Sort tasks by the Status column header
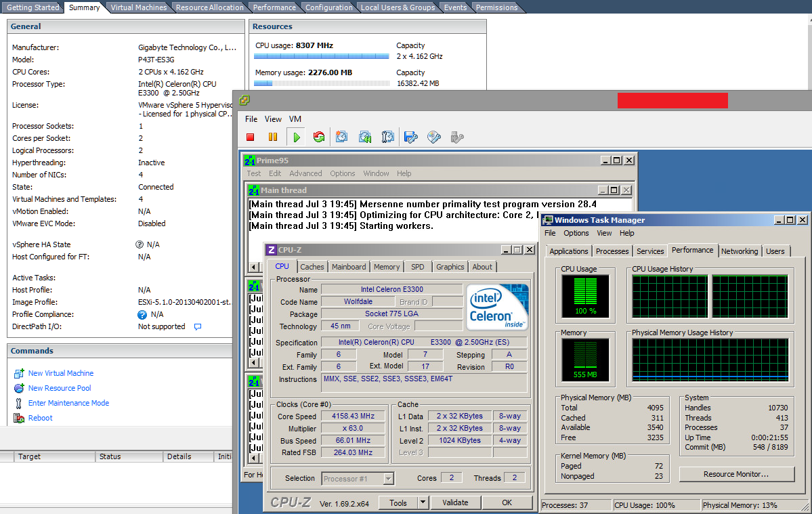Viewport: 812px width, 514px height. pyautogui.click(x=110, y=456)
